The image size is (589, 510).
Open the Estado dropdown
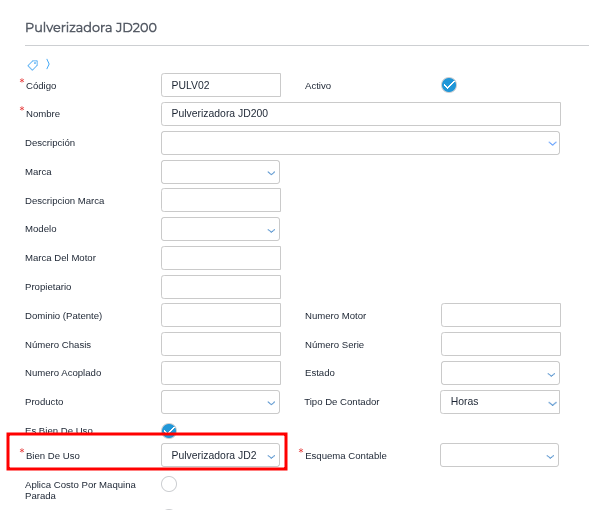click(500, 373)
